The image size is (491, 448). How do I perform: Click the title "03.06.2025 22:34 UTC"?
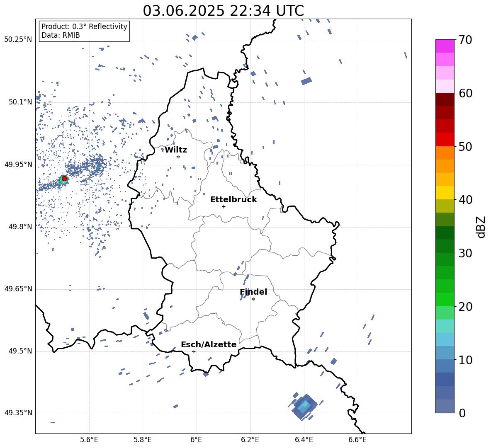tap(223, 11)
